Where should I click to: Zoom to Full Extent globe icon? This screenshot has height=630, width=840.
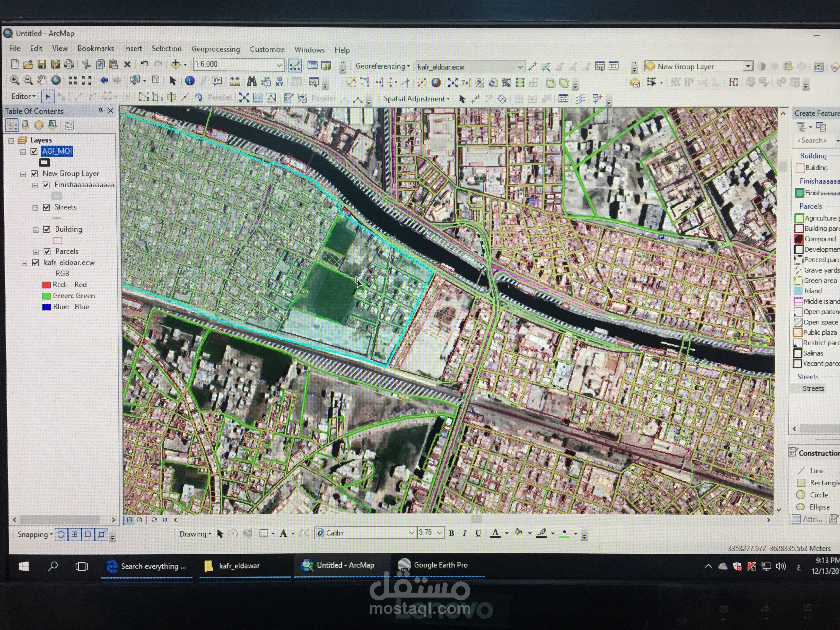(x=56, y=80)
